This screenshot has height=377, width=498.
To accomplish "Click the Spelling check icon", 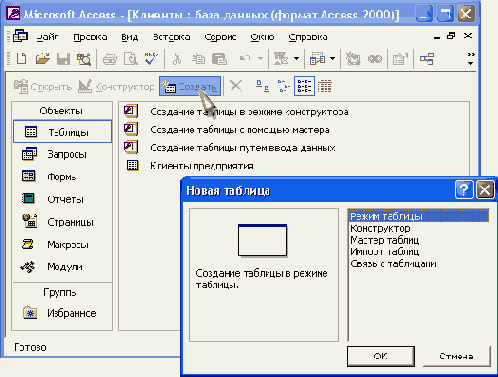I will tap(151, 59).
